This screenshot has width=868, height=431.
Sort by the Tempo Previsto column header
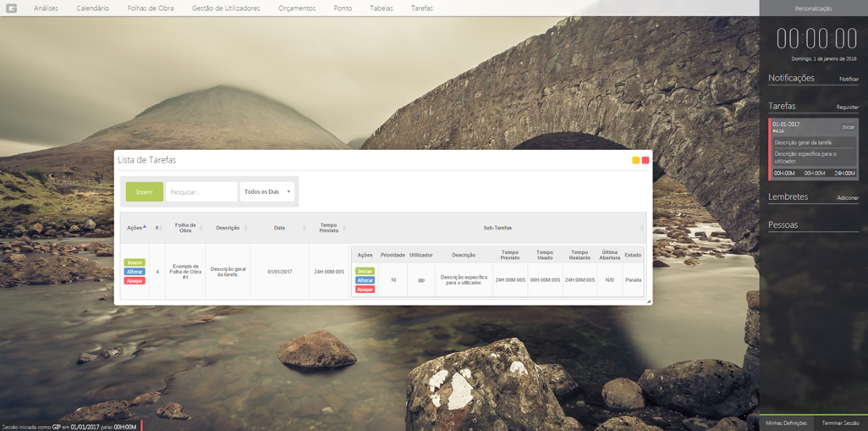tap(328, 228)
